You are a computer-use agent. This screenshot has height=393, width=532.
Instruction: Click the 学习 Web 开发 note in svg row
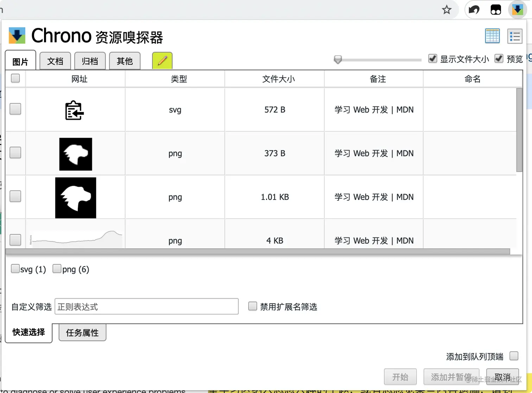coord(374,110)
